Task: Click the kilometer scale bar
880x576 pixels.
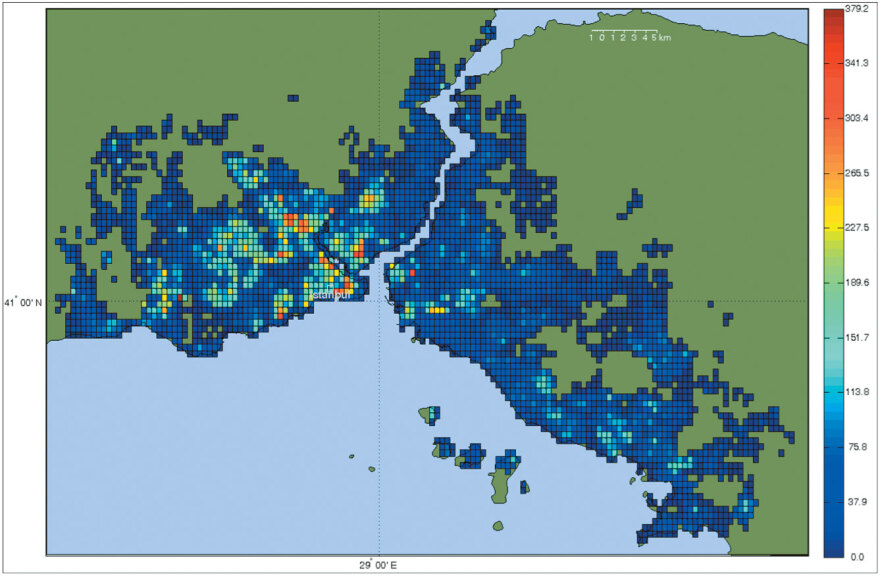Action: coord(622,32)
